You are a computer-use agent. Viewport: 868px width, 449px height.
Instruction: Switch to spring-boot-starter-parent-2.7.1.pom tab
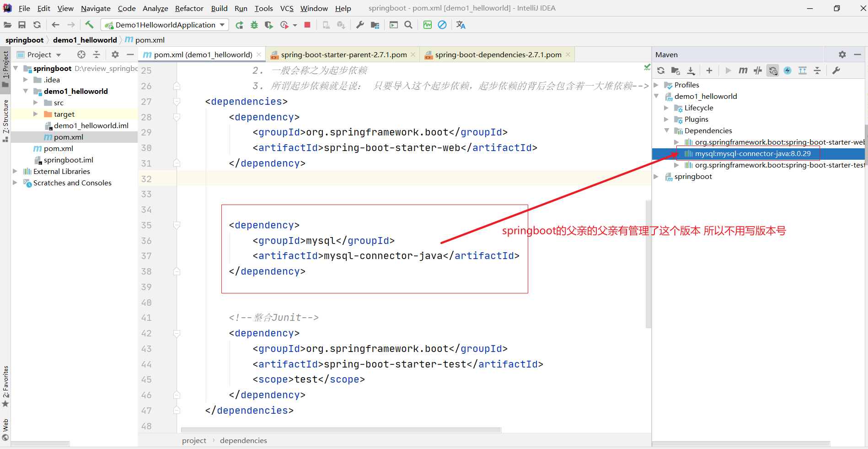click(343, 54)
